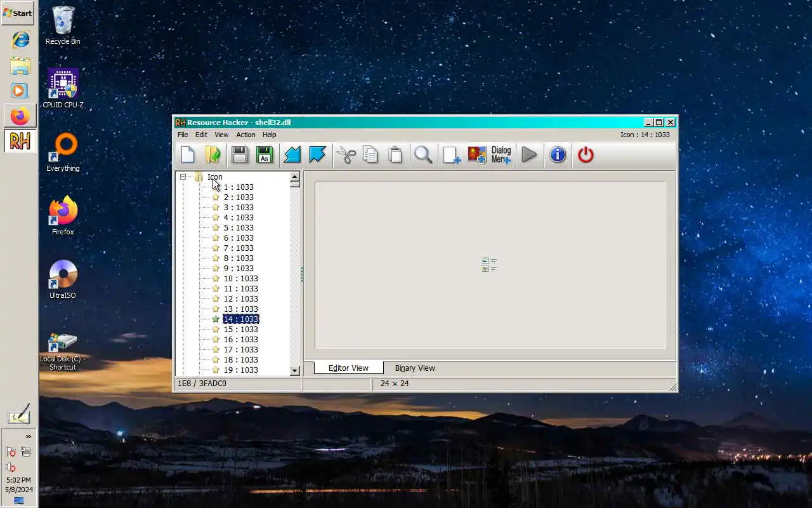Click the muted speaker tray icon
812x508 pixels.
click(x=11, y=467)
